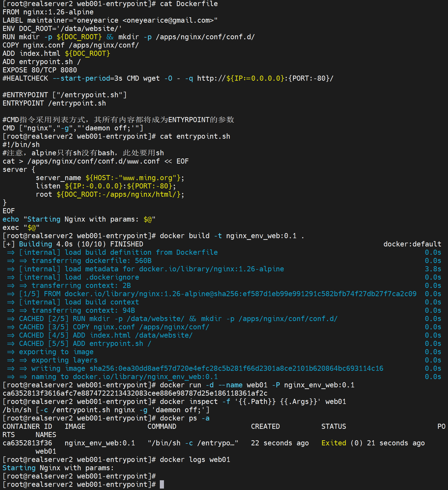Image resolution: width=448 pixels, height=490 pixels.
Task: Click the "docker logs web01" command
Action: click(x=195, y=460)
